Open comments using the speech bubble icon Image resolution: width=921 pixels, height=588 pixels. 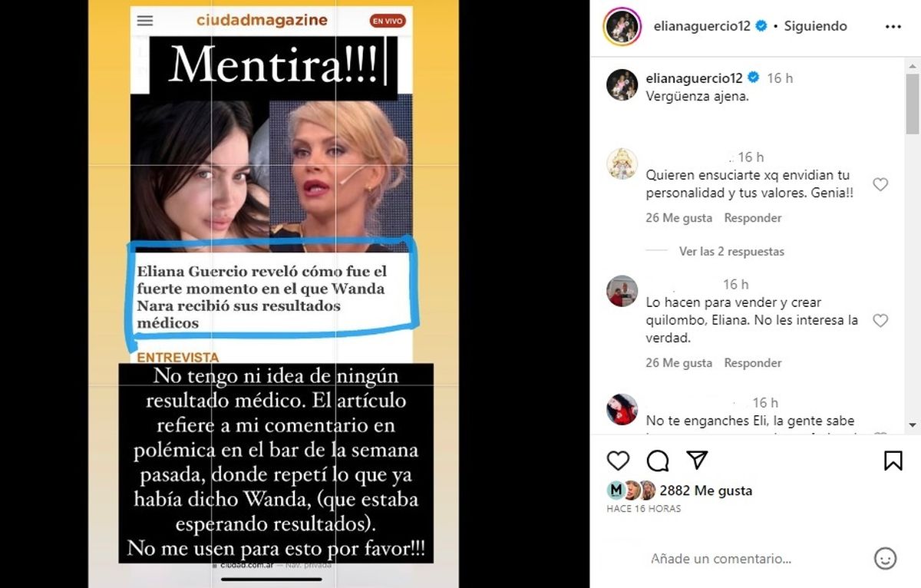658,460
